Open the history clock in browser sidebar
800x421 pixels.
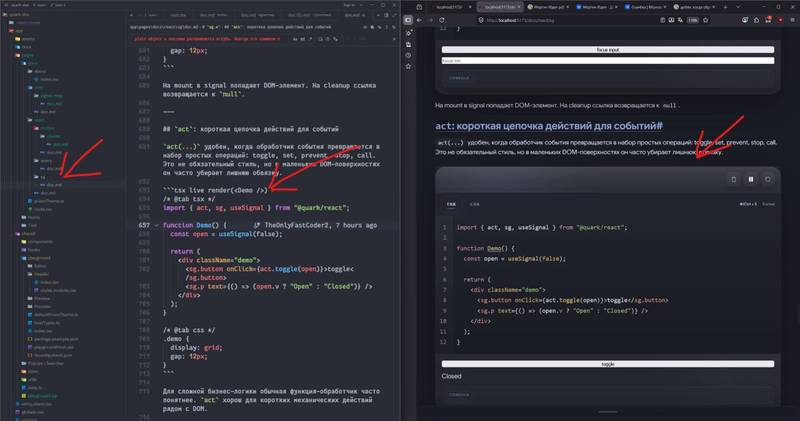[x=408, y=55]
